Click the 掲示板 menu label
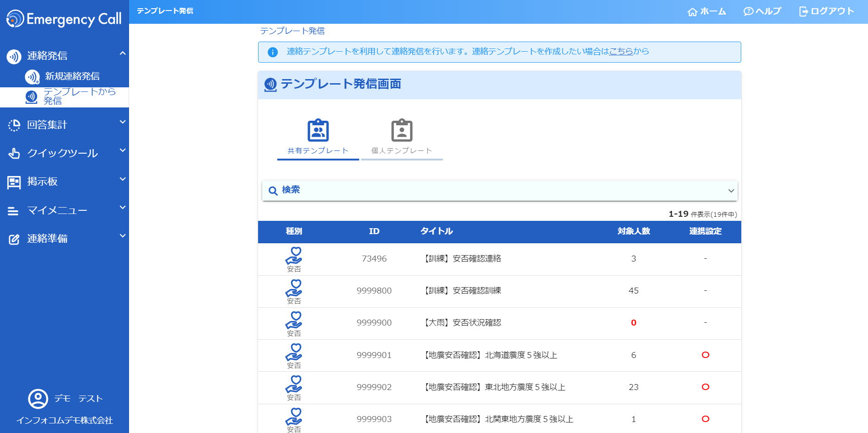 (43, 182)
